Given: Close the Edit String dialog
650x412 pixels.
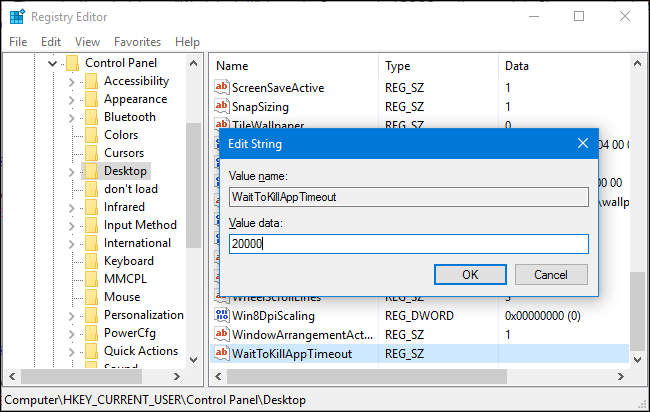Looking at the screenshot, I should coord(583,144).
